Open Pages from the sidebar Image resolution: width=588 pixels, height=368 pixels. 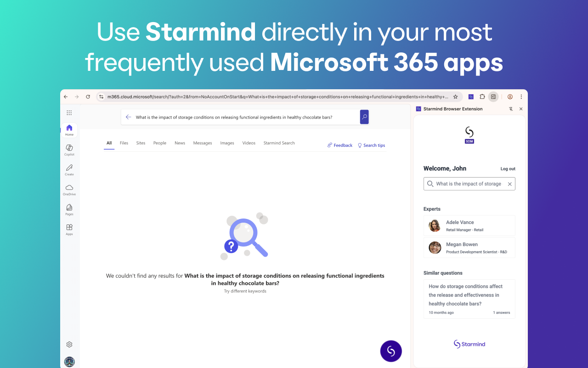pos(69,209)
